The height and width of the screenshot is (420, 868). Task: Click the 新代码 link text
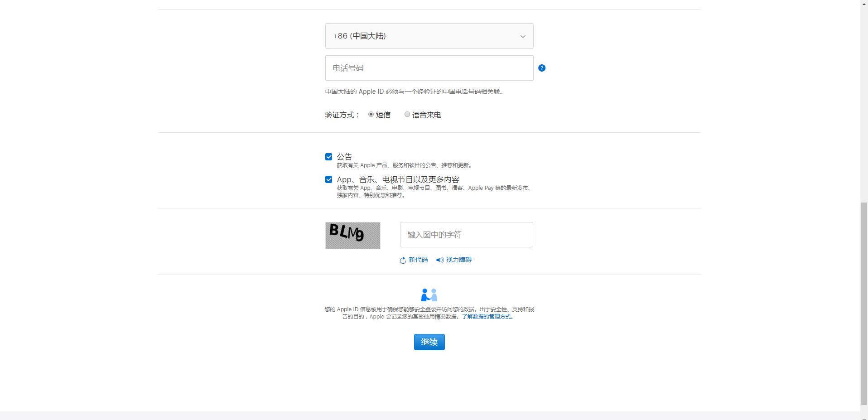(418, 260)
